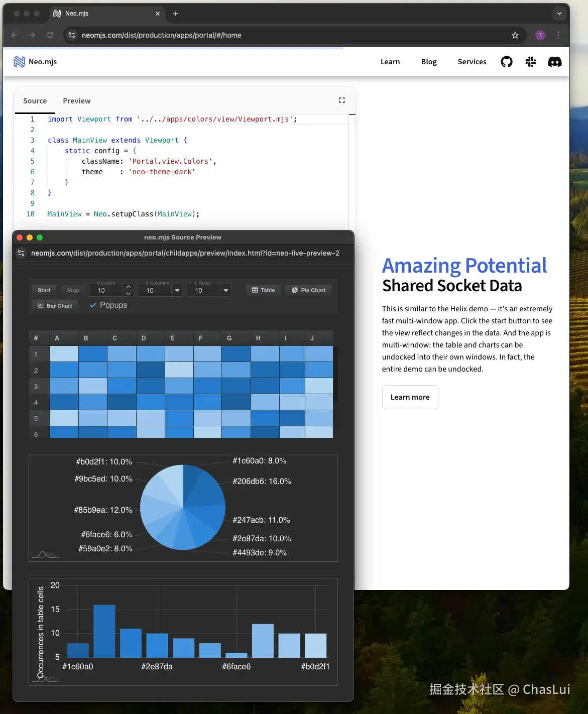Increase the Colors value stepper
The image size is (588, 714).
(129, 287)
